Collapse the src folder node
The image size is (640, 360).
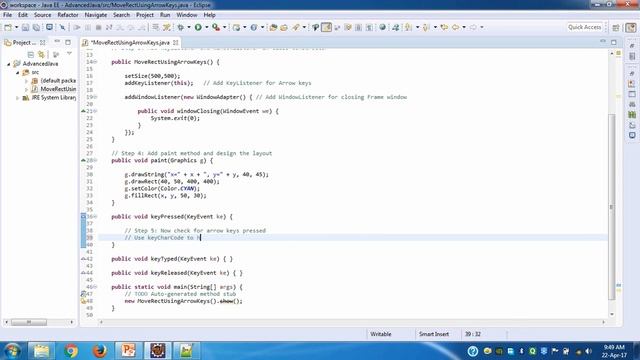pyautogui.click(x=18, y=73)
